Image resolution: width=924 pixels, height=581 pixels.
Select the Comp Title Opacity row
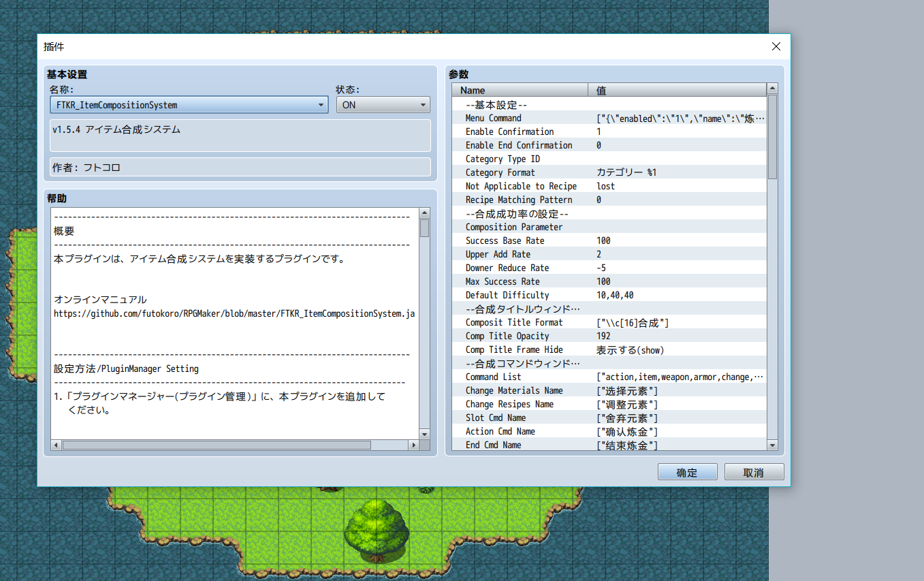point(609,336)
